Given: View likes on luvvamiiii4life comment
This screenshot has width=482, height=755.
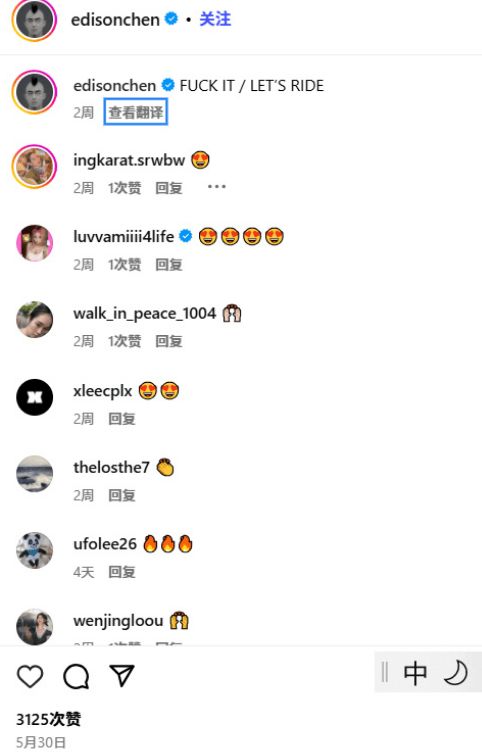Looking at the screenshot, I should point(125,264).
